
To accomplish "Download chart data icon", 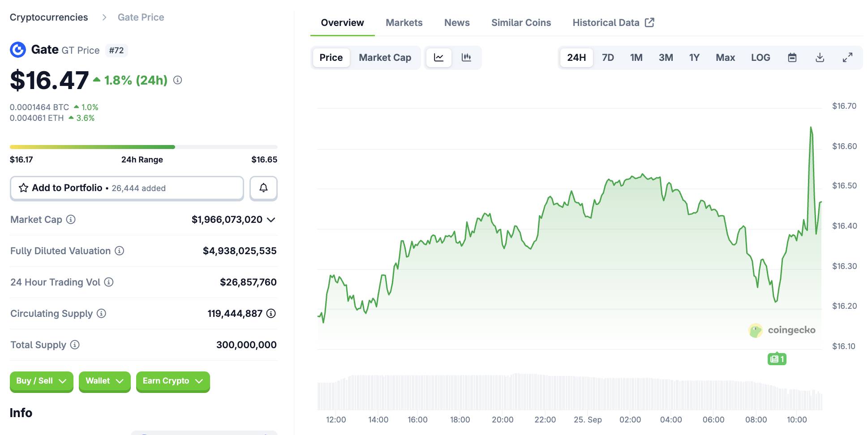I will click(x=820, y=57).
